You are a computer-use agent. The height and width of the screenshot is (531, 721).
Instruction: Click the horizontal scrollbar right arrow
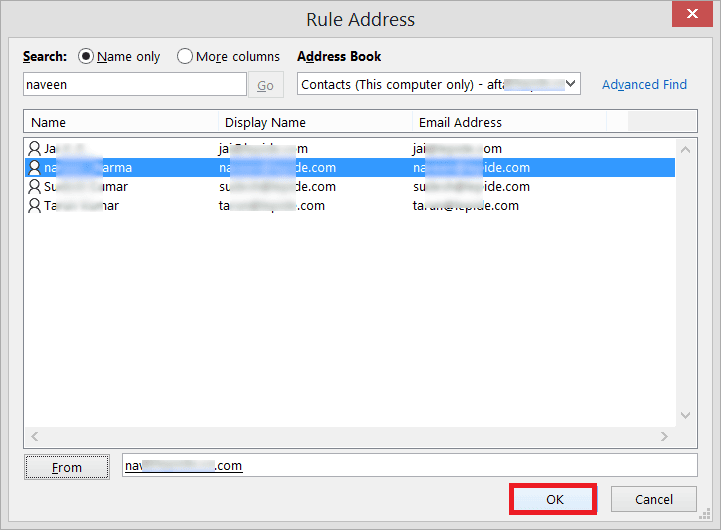click(664, 437)
